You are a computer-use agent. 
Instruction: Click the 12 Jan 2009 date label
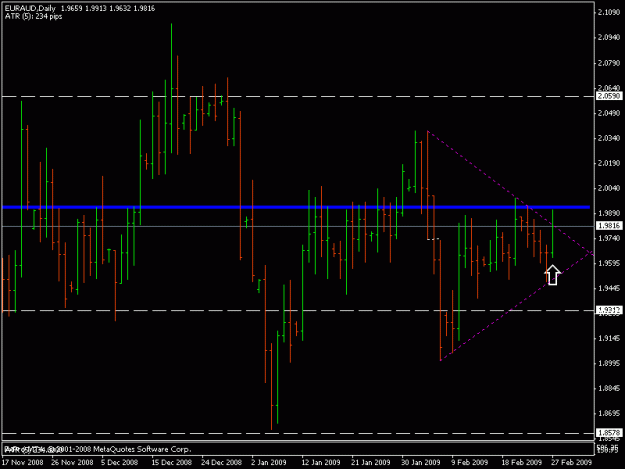(321, 463)
